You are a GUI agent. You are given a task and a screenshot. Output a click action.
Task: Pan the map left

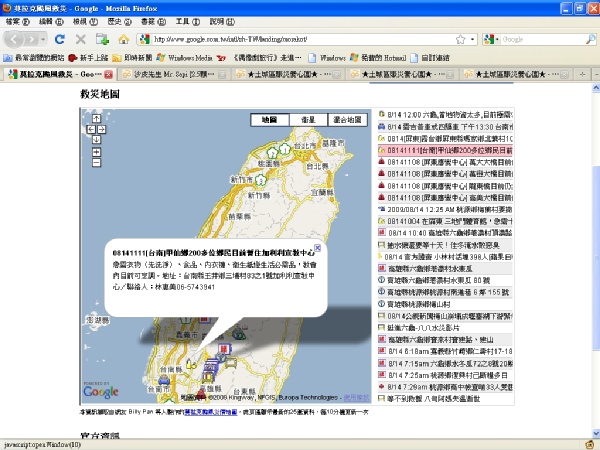[x=91, y=129]
